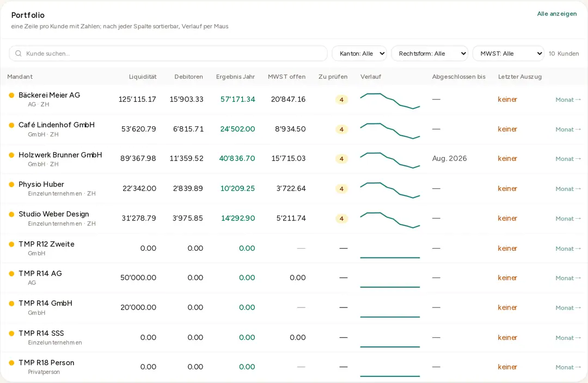Click into the 'Kunde suchen...' search field
The image size is (588, 383).
(168, 54)
